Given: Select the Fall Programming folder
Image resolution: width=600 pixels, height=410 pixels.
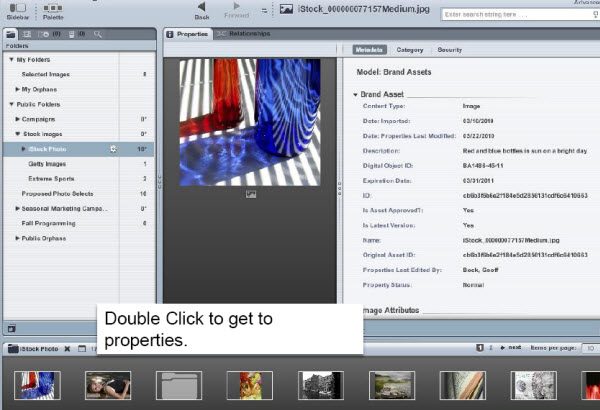Looking at the screenshot, I should click(48, 224).
